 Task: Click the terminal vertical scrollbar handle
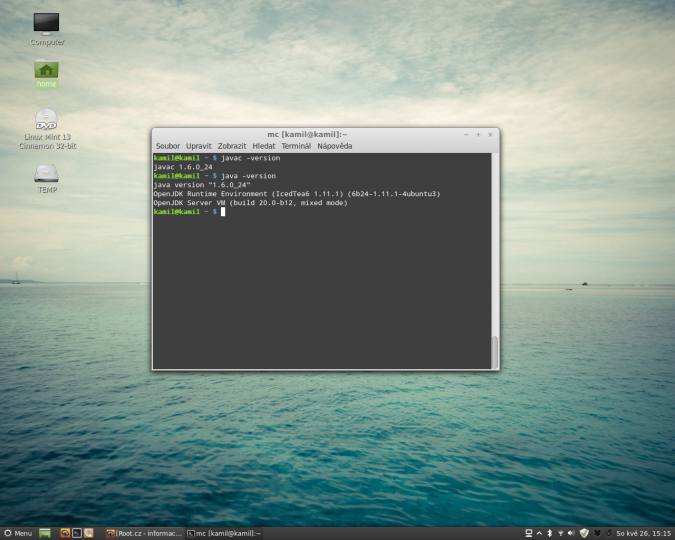[x=495, y=352]
